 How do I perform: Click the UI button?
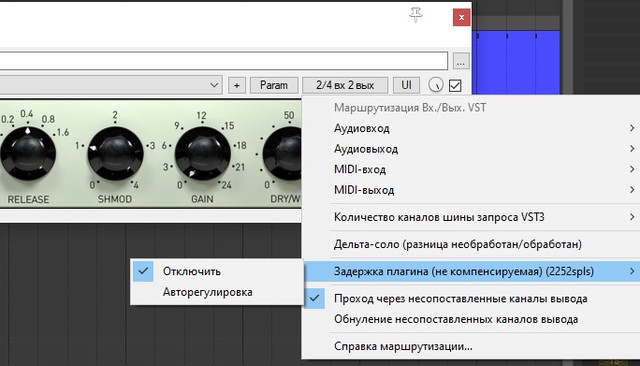coord(406,85)
